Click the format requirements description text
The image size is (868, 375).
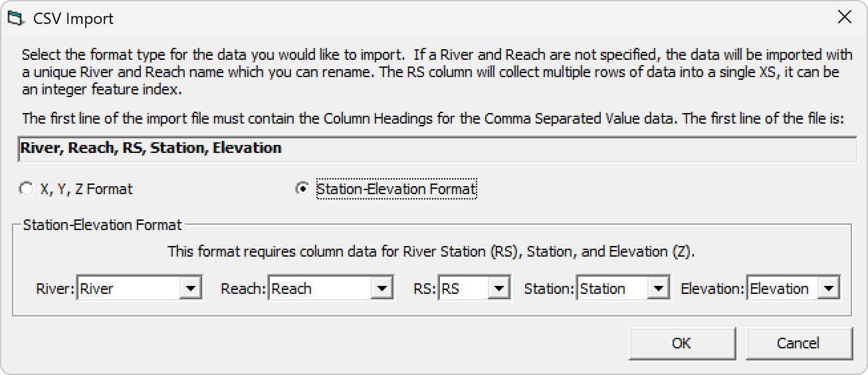coord(431,251)
